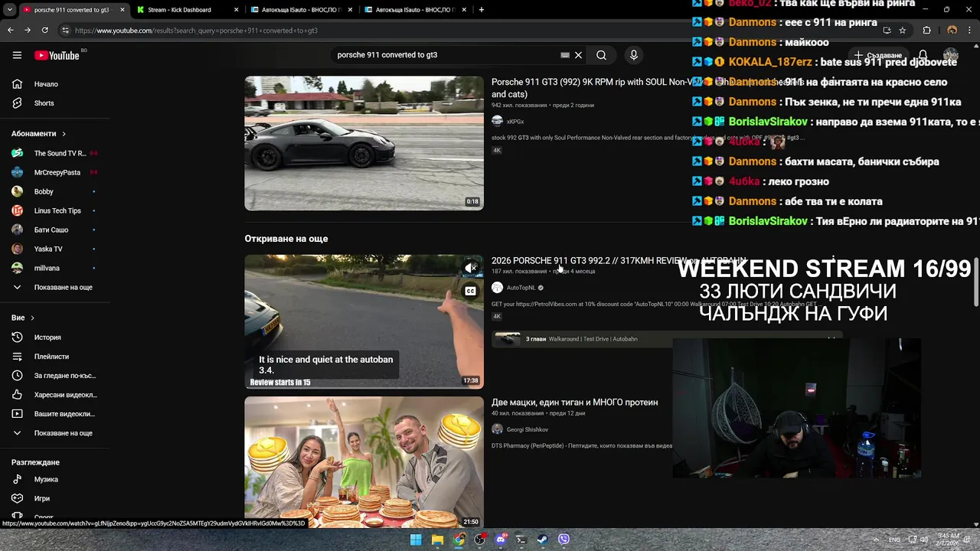The width and height of the screenshot is (980, 551).
Task: Open a new browser tab
Action: pyautogui.click(x=481, y=10)
